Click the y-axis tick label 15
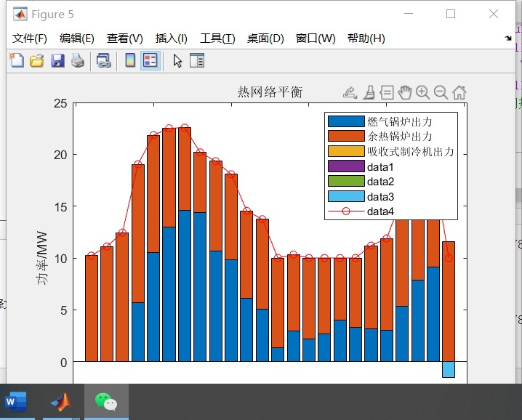Screen dimensions: 522x420 tap(60, 207)
